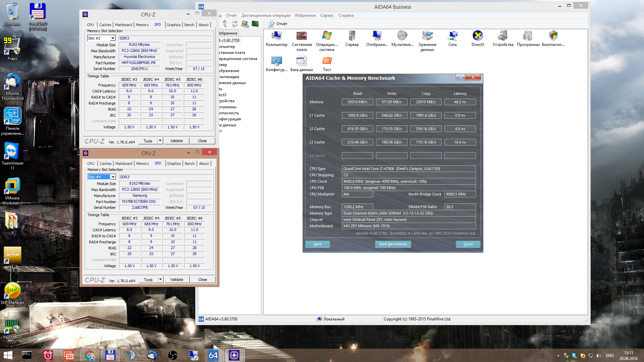Click Save in the benchmark window
This screenshot has height=362, width=644.
[317, 244]
